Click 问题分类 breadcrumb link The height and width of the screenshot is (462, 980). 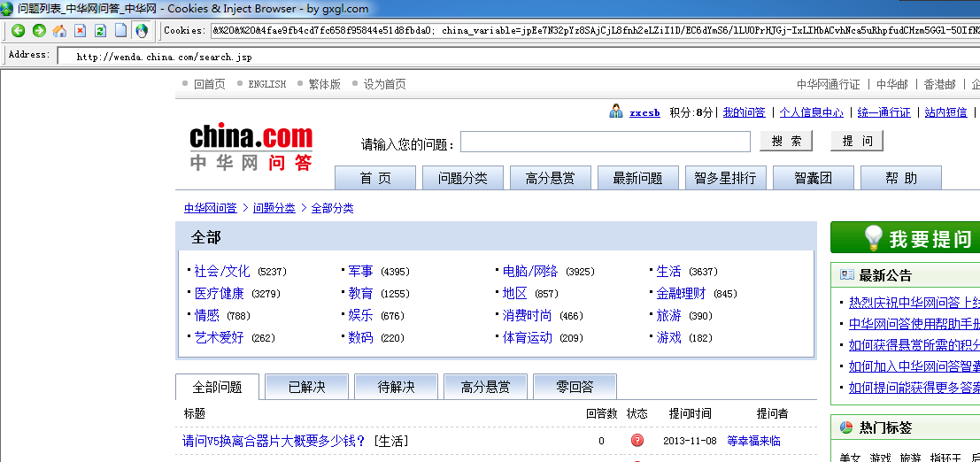point(274,208)
